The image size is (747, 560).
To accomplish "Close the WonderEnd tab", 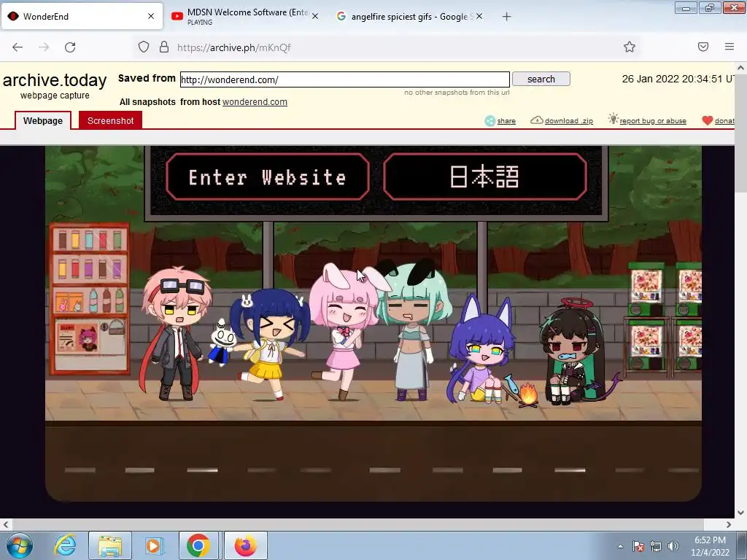I will pos(151,16).
